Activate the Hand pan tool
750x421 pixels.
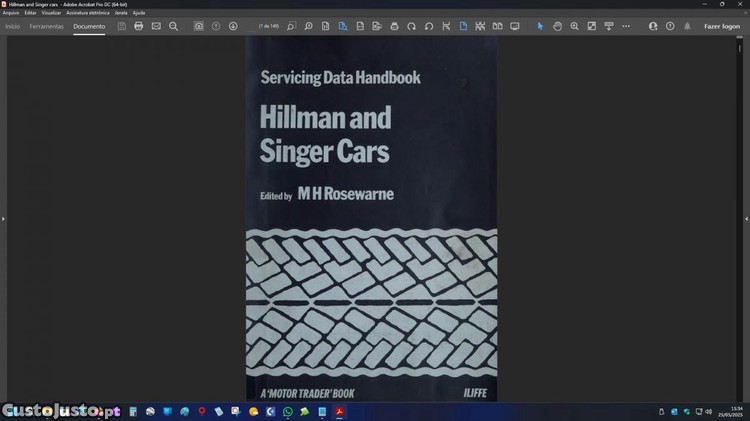557,26
